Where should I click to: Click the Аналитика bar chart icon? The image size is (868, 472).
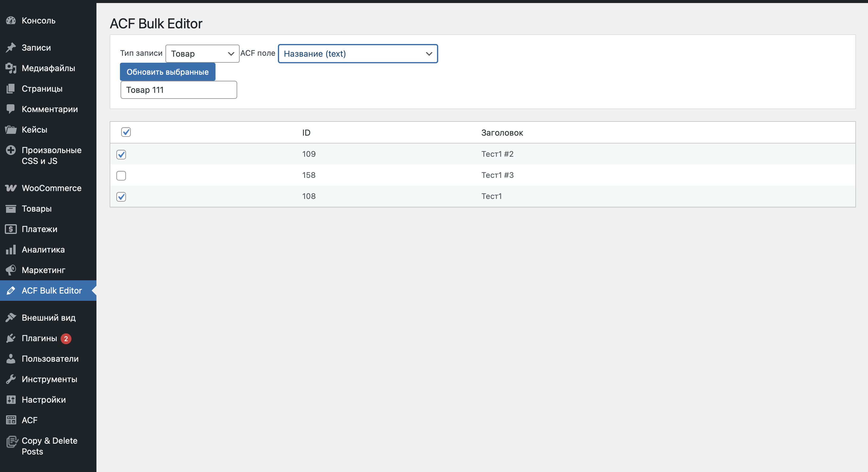pyautogui.click(x=11, y=250)
